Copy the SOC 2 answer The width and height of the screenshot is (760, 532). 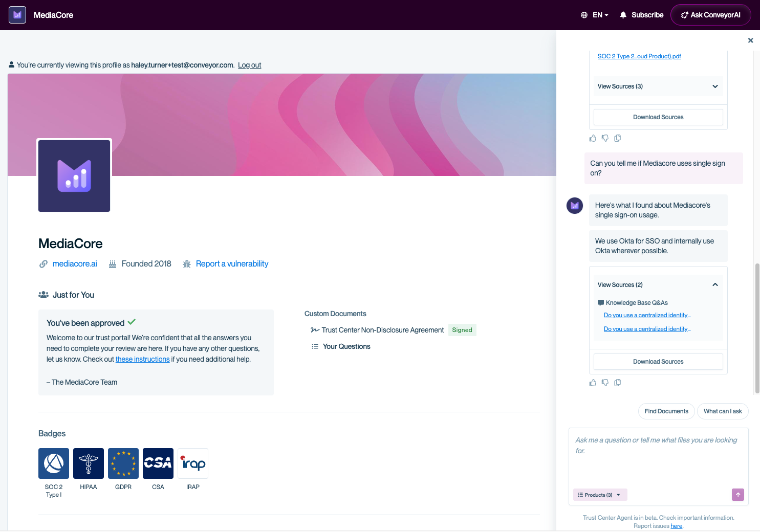click(x=618, y=138)
